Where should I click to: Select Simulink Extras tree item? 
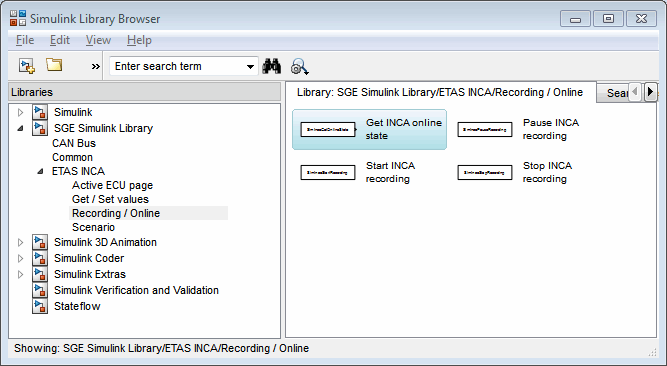click(90, 274)
